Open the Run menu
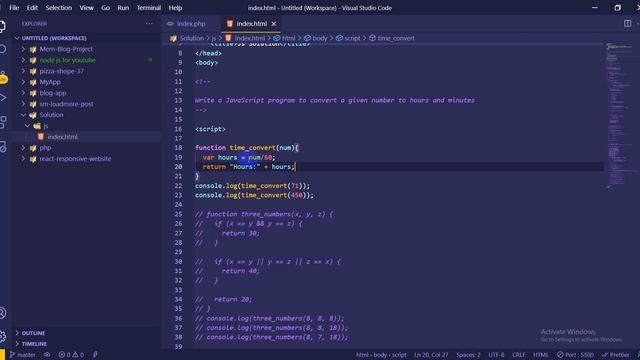This screenshot has width=640, height=360. (x=123, y=8)
